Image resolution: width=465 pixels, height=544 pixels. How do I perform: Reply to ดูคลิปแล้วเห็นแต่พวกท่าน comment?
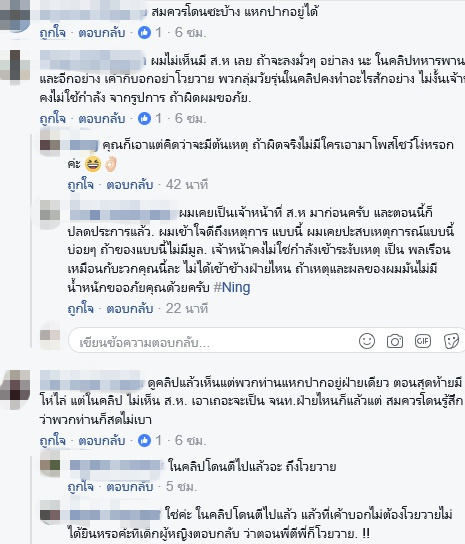(102, 441)
